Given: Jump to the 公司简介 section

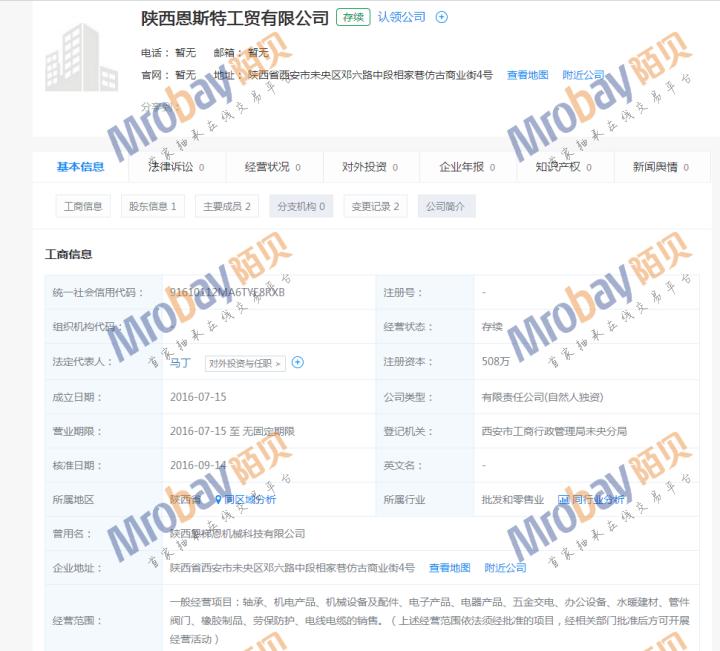Looking at the screenshot, I should (x=446, y=206).
